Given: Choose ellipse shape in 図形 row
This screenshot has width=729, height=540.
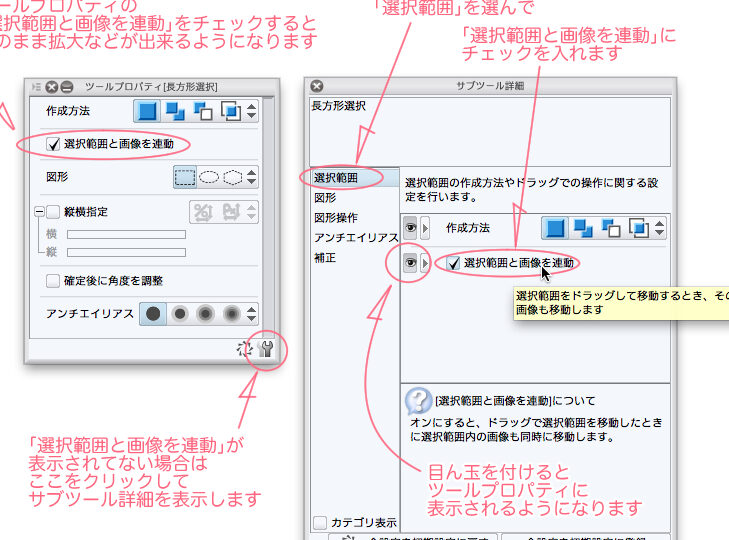Looking at the screenshot, I should tap(209, 177).
